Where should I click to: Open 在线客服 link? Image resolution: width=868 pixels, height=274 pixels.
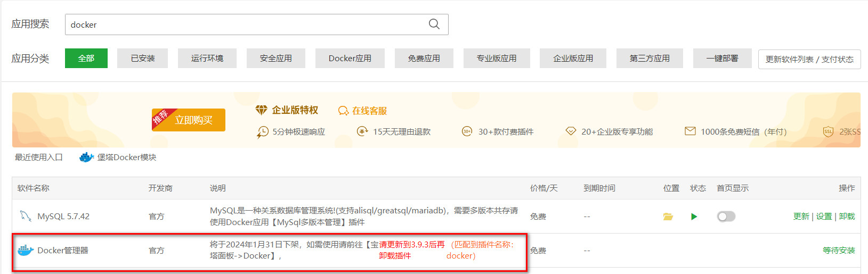pyautogui.click(x=369, y=111)
